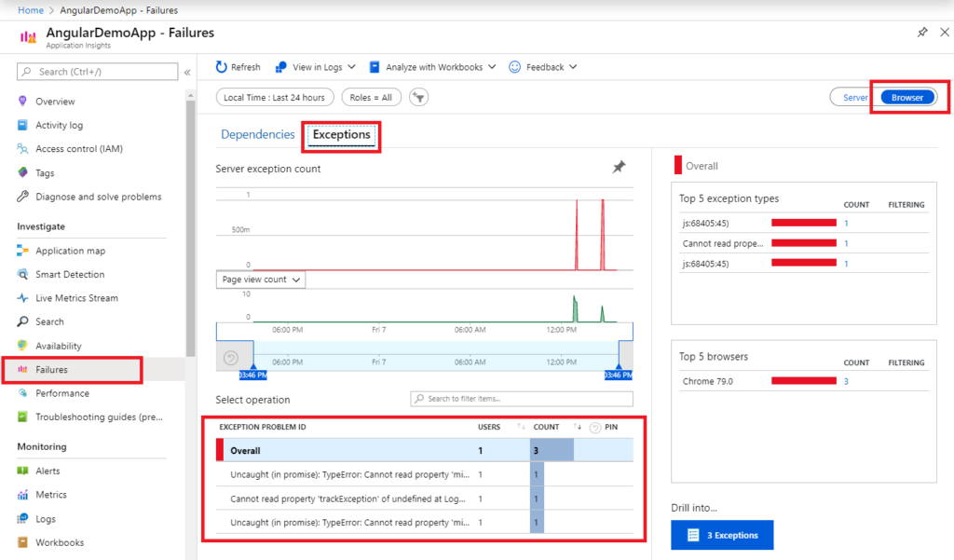Pin the blade using top-right pin icon

point(922,33)
